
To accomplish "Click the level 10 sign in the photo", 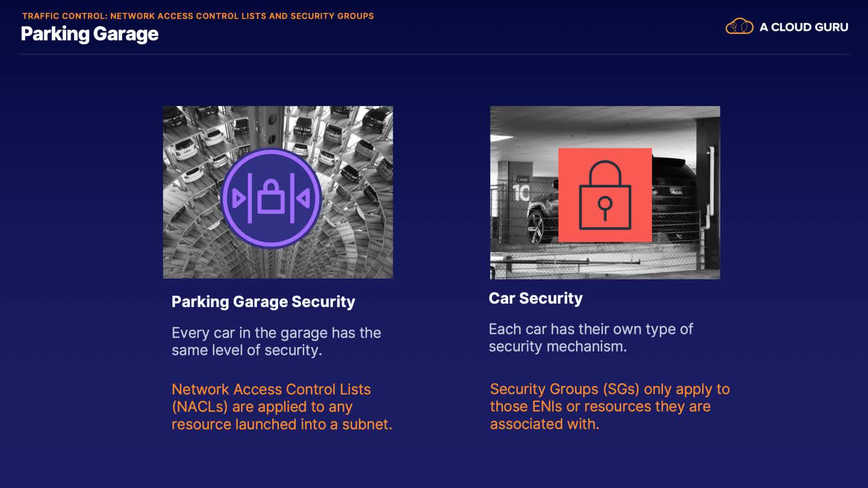I will (x=521, y=192).
